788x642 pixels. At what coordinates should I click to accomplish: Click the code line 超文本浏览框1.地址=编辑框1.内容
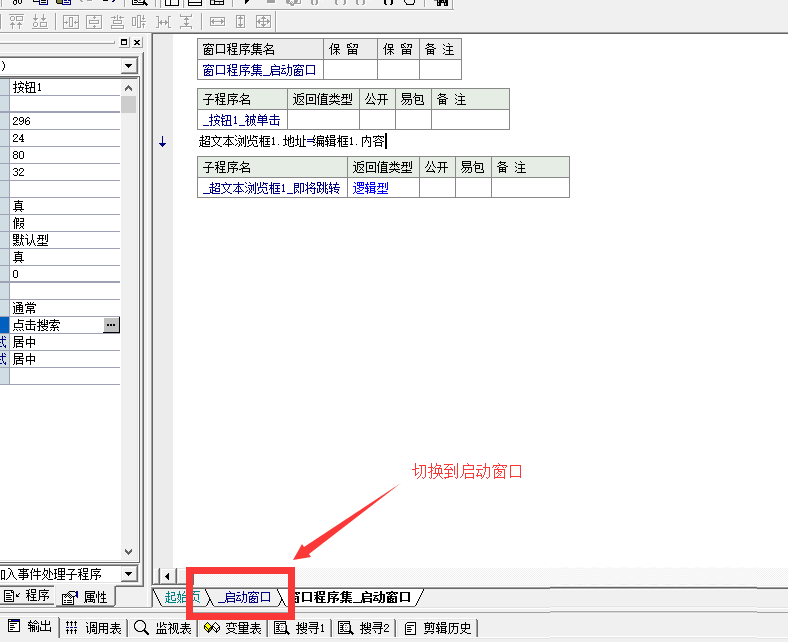[292, 141]
